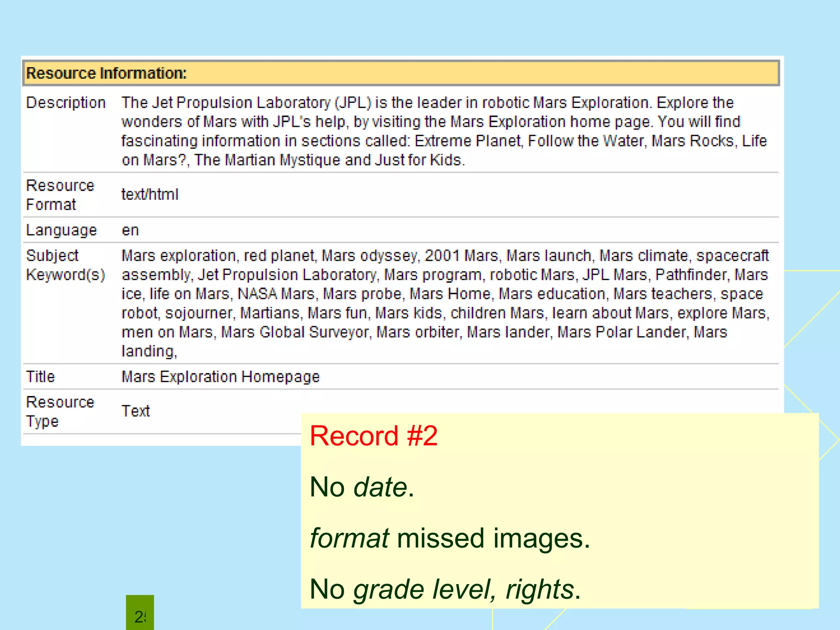Select the 'No date.' note line

pyautogui.click(x=362, y=487)
